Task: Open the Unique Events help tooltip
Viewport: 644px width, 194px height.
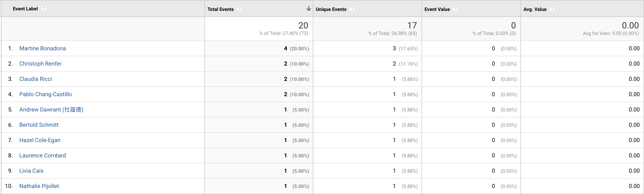Action: [352, 9]
